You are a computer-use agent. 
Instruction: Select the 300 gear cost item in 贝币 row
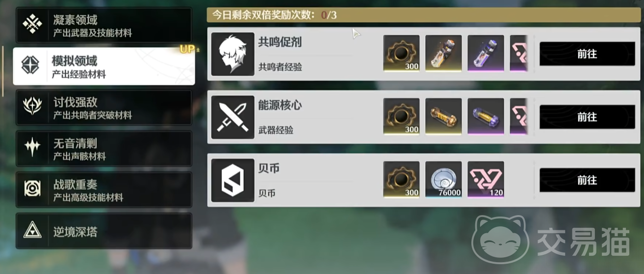401,179
